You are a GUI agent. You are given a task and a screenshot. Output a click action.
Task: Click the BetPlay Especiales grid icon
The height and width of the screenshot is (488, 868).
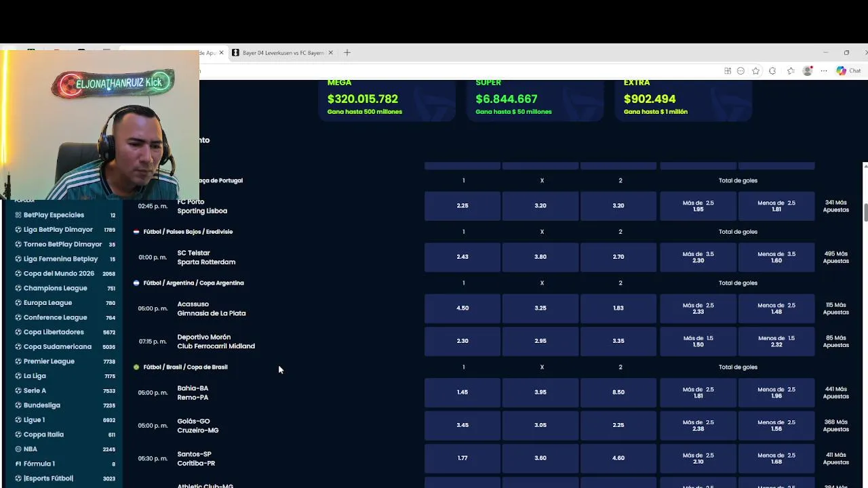18,215
